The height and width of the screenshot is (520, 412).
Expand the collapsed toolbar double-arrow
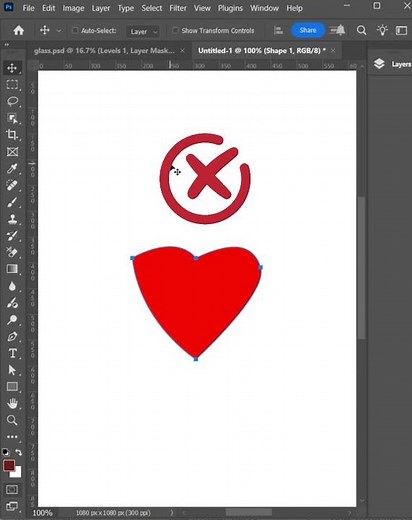coord(6,45)
